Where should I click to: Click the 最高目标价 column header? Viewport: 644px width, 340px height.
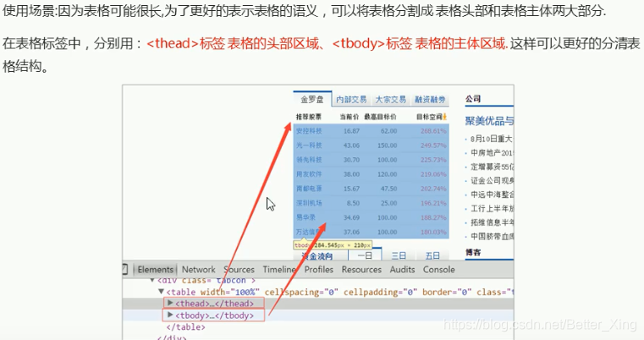coord(380,117)
